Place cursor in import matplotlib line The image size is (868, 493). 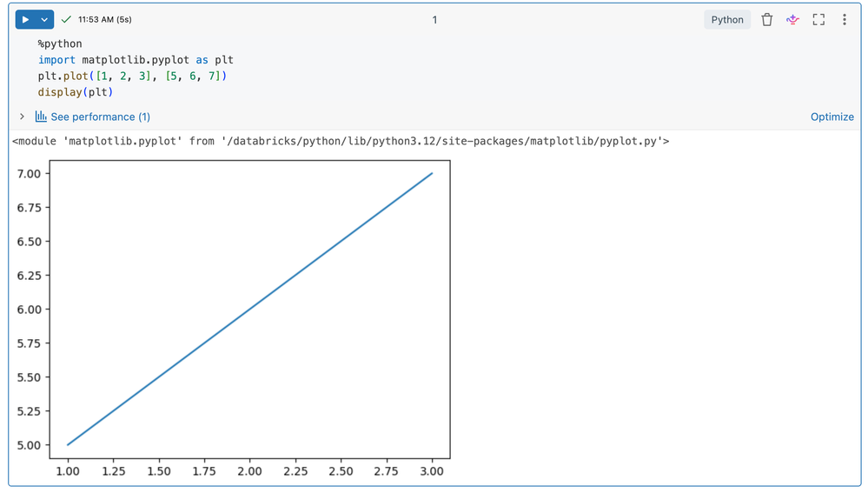(136, 60)
